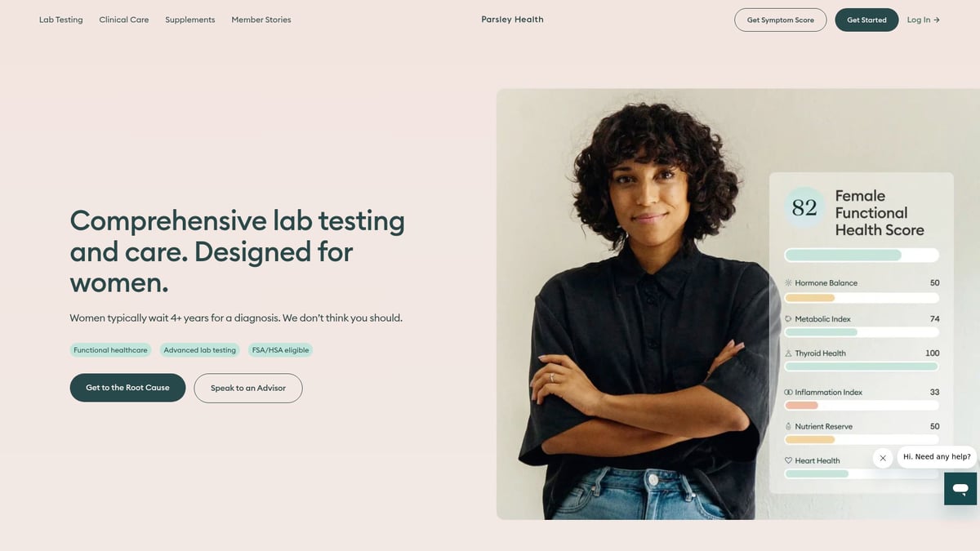
Task: Open the Lab Testing menu
Action: pos(61,20)
